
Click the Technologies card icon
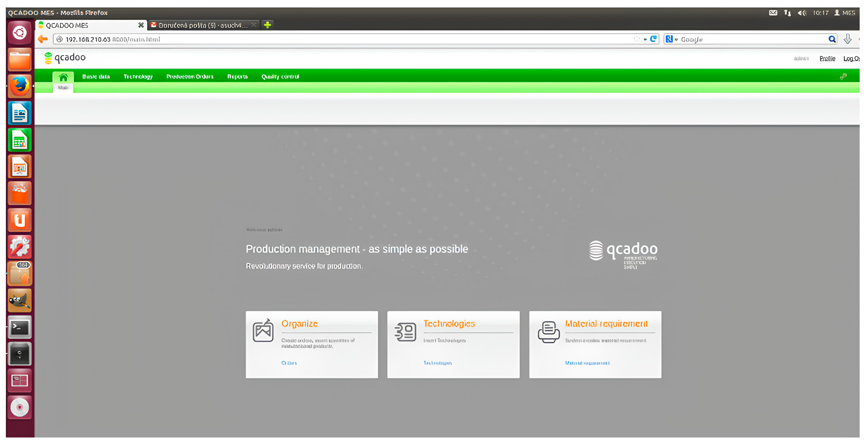[405, 332]
